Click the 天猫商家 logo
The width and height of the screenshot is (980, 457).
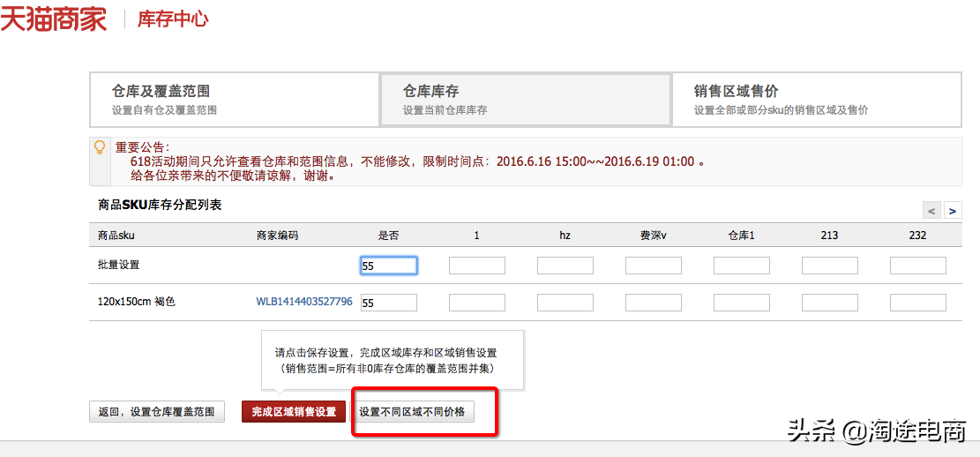coord(54,19)
